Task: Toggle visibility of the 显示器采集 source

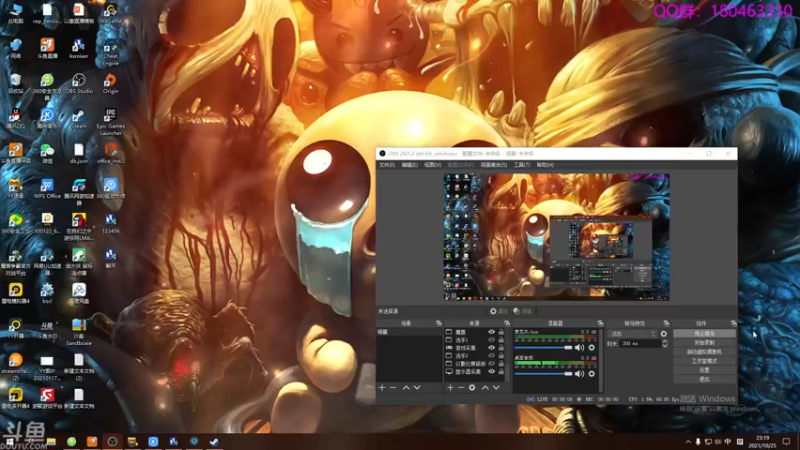Action: tap(491, 372)
